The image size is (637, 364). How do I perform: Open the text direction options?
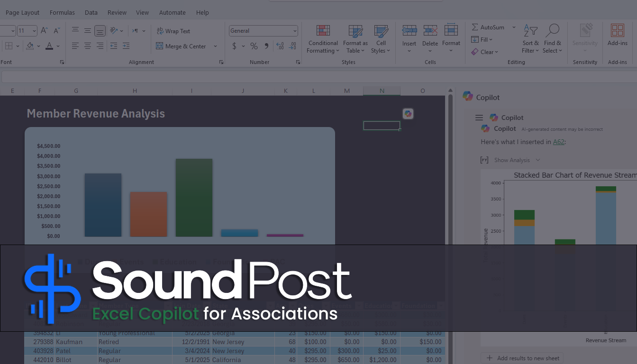tap(137, 31)
